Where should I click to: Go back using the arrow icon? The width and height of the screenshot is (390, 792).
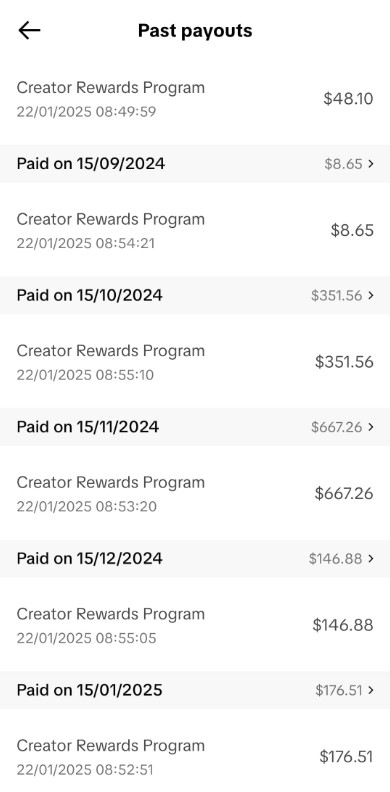click(x=29, y=30)
